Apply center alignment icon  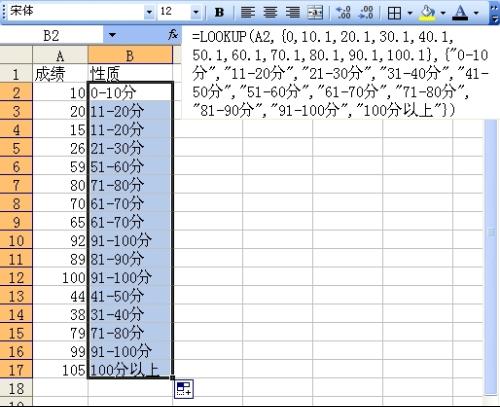point(270,13)
